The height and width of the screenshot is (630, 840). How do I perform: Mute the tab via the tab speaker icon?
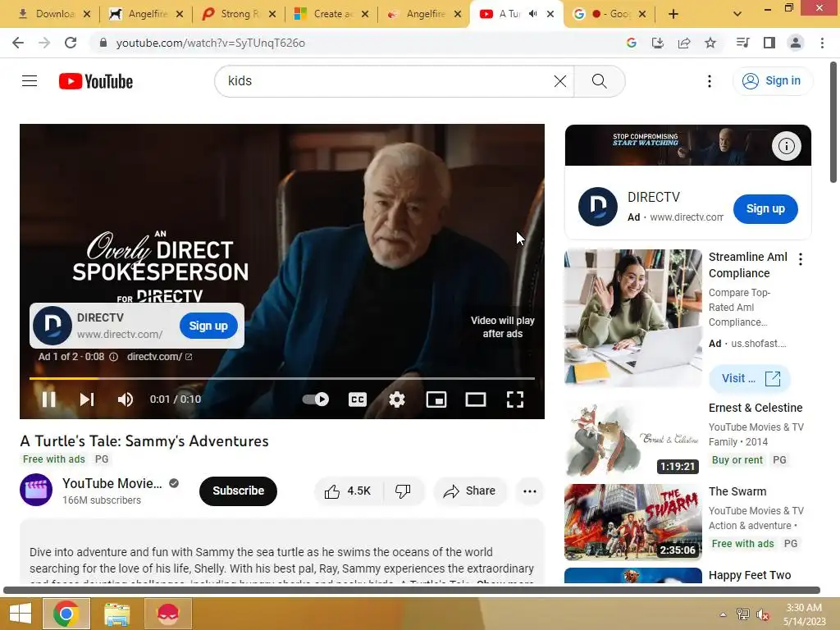point(532,14)
